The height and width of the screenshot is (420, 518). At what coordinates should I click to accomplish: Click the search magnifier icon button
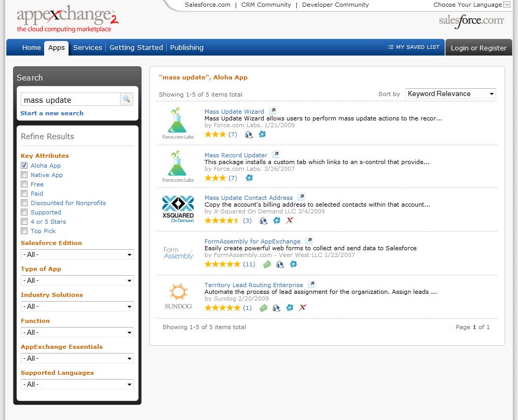coord(127,99)
